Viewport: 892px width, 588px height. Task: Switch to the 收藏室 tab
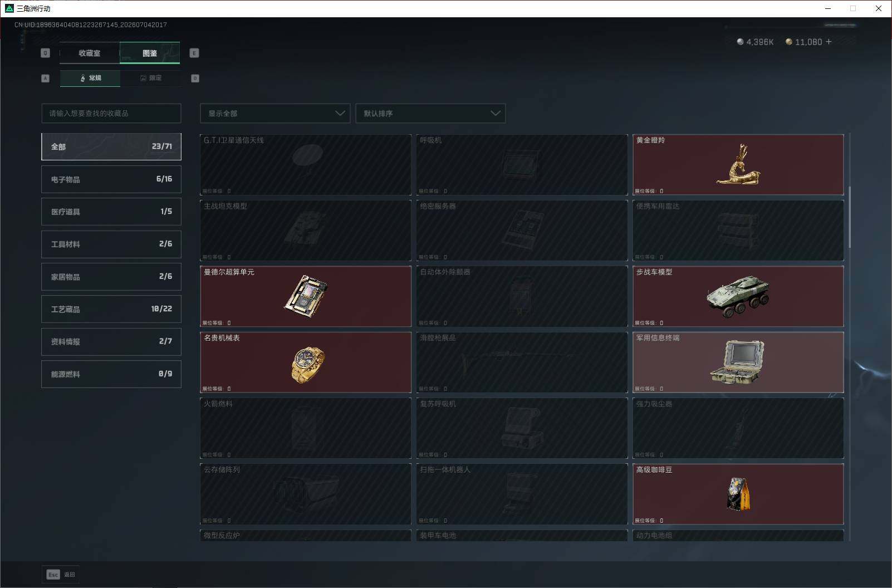(x=90, y=53)
